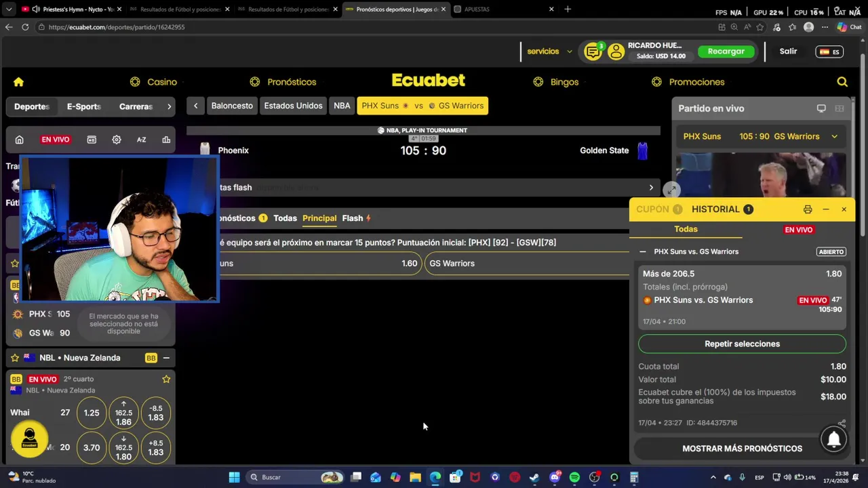This screenshot has height=488, width=868.
Task: Open Steam from the taskbar
Action: click(x=534, y=477)
